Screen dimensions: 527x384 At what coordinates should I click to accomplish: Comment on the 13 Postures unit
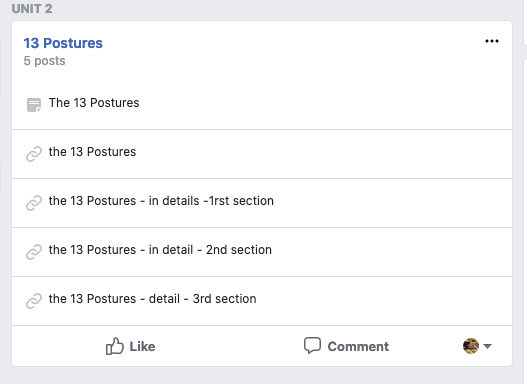[x=346, y=346]
